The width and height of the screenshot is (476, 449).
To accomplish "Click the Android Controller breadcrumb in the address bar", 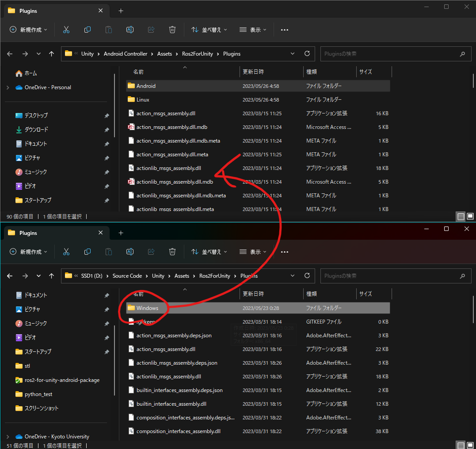I will (125, 54).
